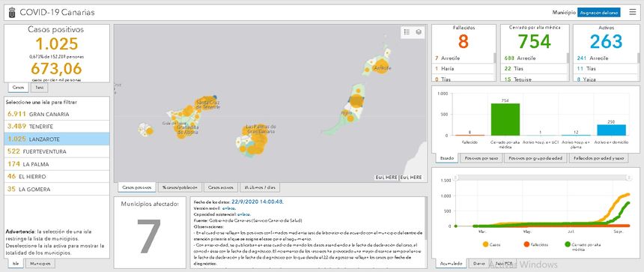
Task: Click the Santa Cruz de Tenerife map label
Action: pyautogui.click(x=208, y=104)
